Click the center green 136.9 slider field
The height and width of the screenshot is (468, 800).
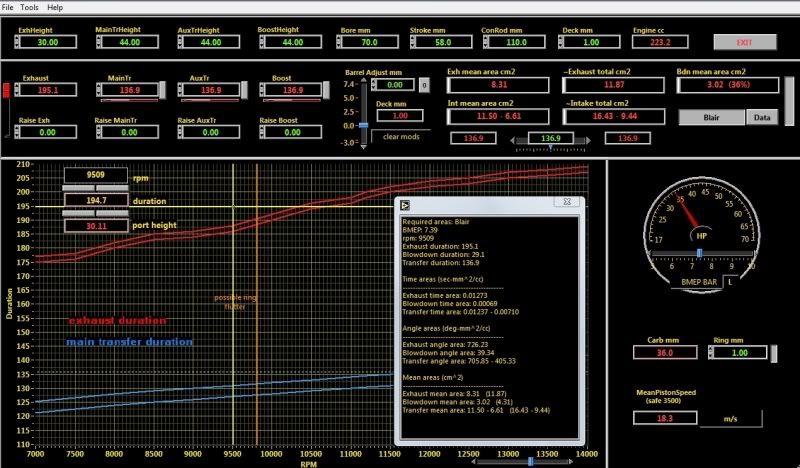point(551,138)
